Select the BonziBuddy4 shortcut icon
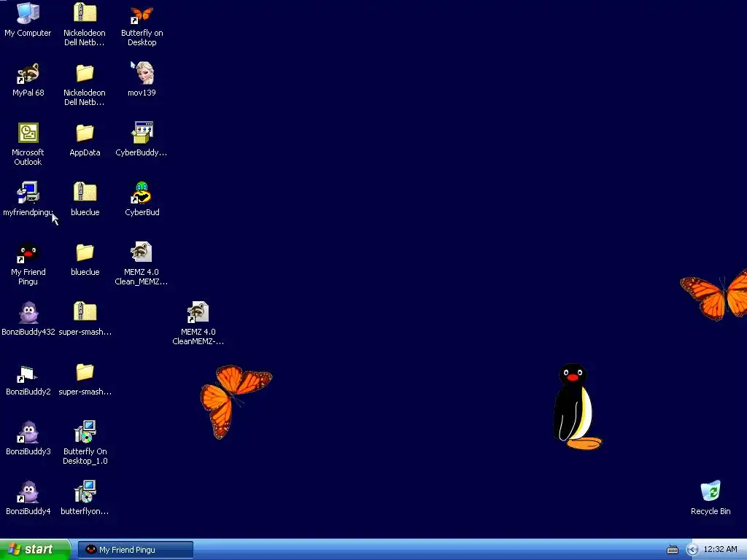The height and width of the screenshot is (560, 747). (28, 492)
